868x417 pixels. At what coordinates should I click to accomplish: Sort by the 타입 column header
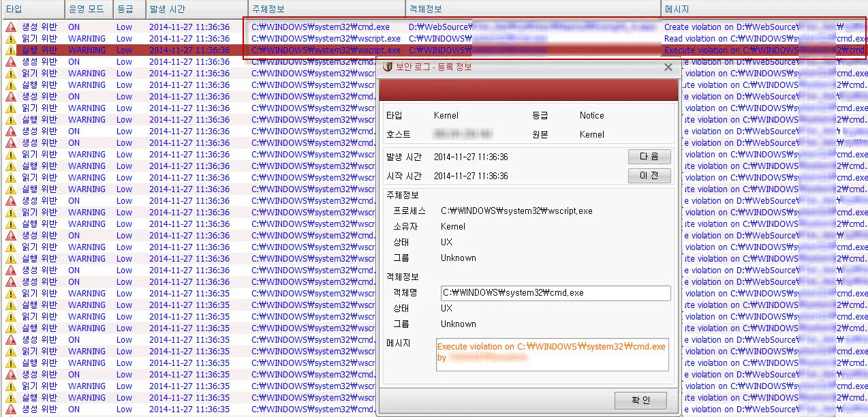14,10
